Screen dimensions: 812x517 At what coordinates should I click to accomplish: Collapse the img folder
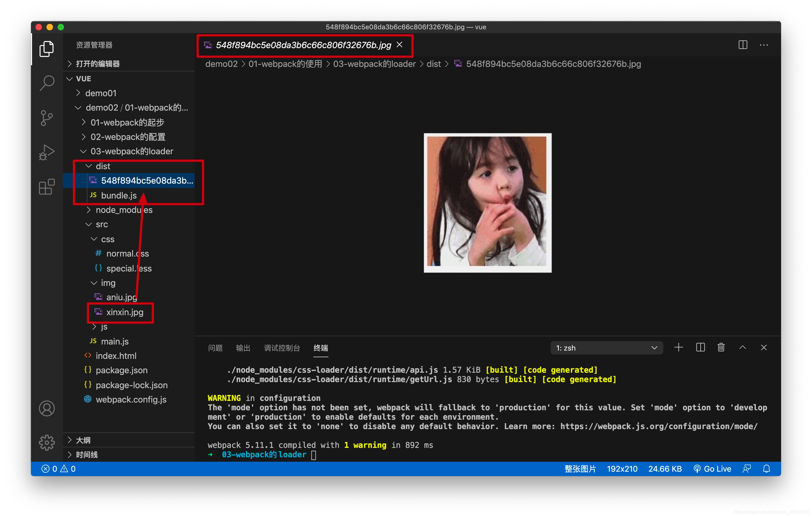pos(129,283)
